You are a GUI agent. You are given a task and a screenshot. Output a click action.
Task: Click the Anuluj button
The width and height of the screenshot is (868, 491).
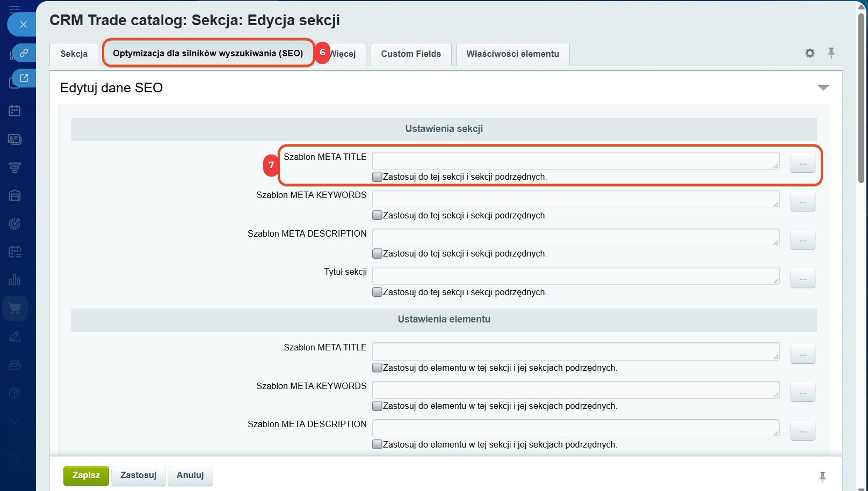point(190,475)
